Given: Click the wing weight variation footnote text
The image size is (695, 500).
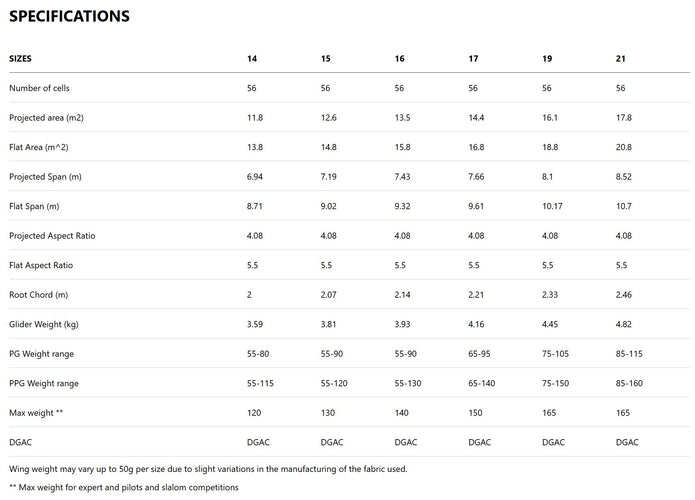Looking at the screenshot, I should (x=207, y=468).
